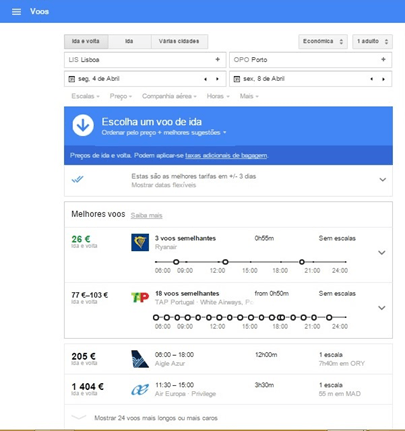The image size is (405, 431).
Task: Add another origin with plus icon beside Lisboa
Action: (218, 59)
